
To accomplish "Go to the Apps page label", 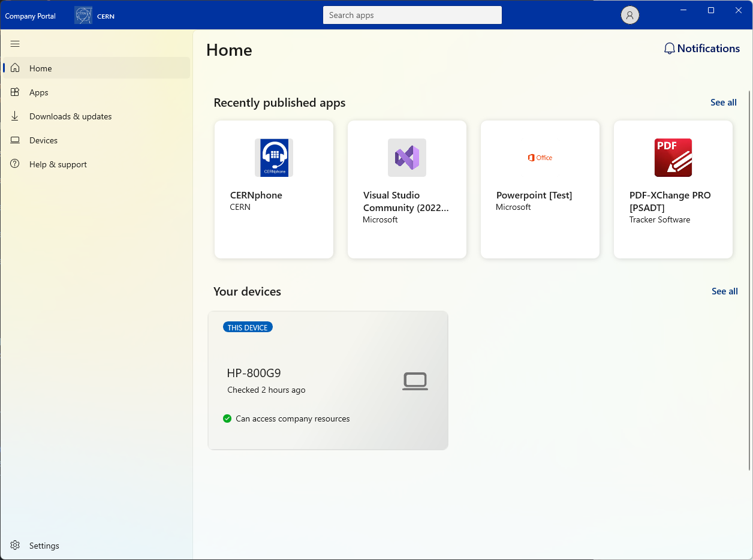I will click(x=39, y=92).
